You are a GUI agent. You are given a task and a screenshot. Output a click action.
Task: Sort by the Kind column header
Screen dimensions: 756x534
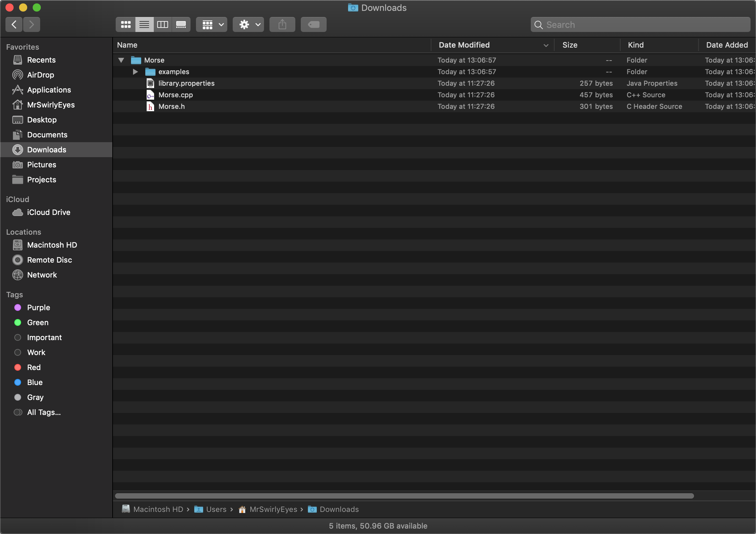pyautogui.click(x=635, y=45)
